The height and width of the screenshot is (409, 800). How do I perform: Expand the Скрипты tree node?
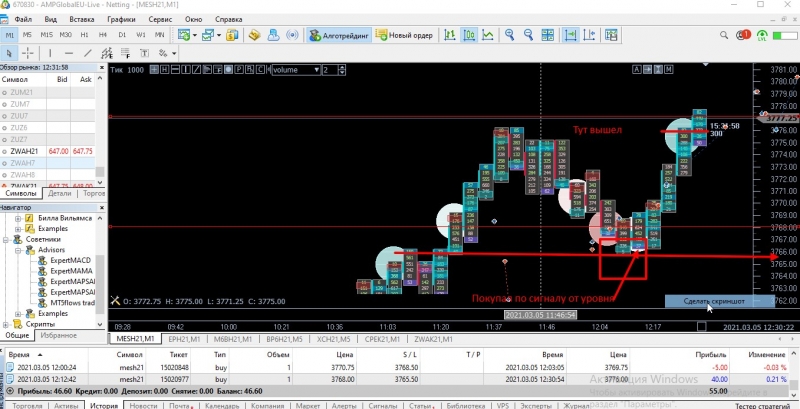tap(6, 324)
